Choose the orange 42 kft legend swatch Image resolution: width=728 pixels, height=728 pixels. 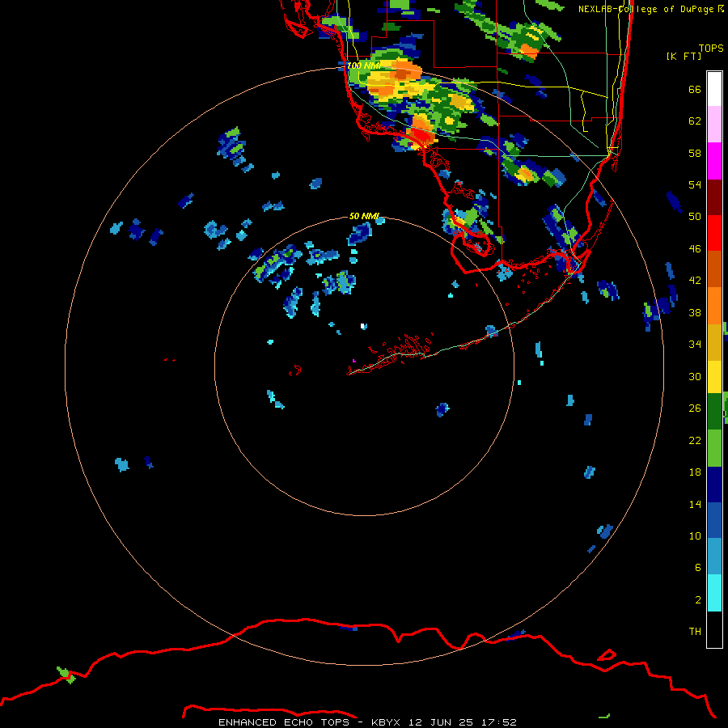[x=714, y=306]
